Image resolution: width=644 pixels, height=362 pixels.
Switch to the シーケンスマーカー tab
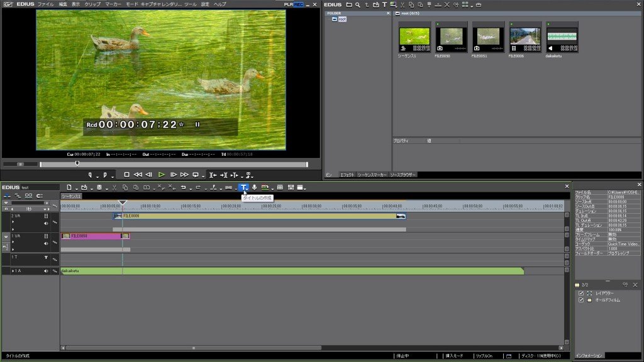(372, 175)
